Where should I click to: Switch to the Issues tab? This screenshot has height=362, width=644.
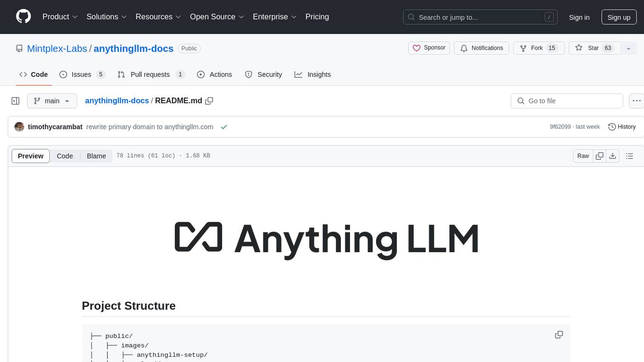(82, 74)
